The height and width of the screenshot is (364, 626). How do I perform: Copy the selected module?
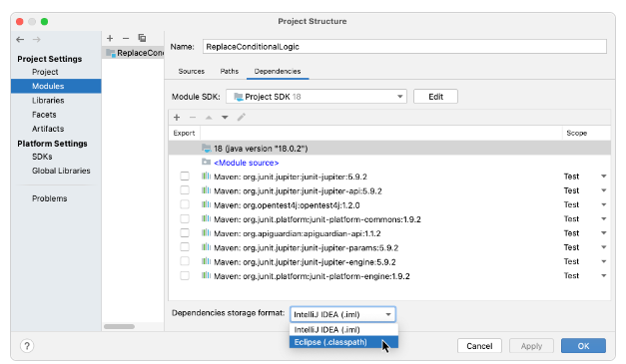pos(142,38)
